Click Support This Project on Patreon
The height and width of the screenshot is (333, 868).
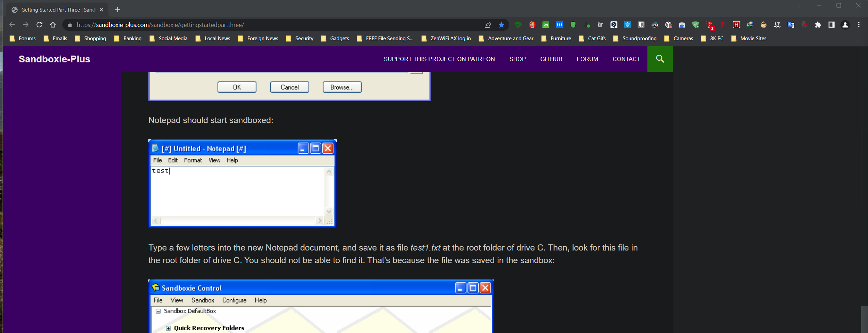pos(439,59)
